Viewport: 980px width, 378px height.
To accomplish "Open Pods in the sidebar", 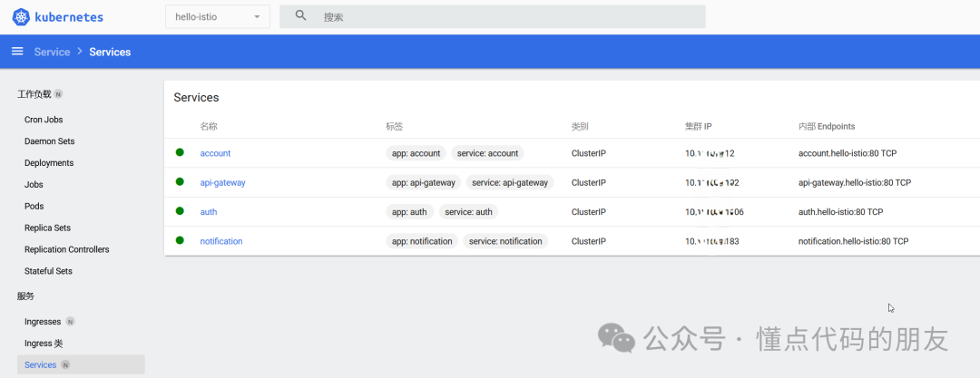I will [34, 206].
